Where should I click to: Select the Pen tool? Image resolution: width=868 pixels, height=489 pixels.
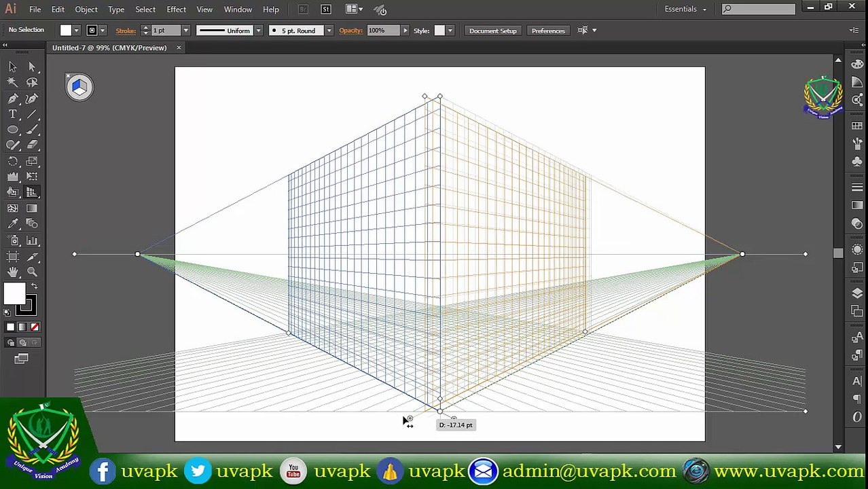12,98
